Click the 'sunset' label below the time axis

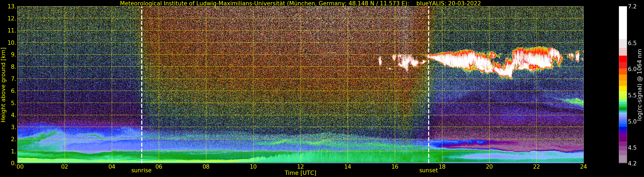point(429,171)
